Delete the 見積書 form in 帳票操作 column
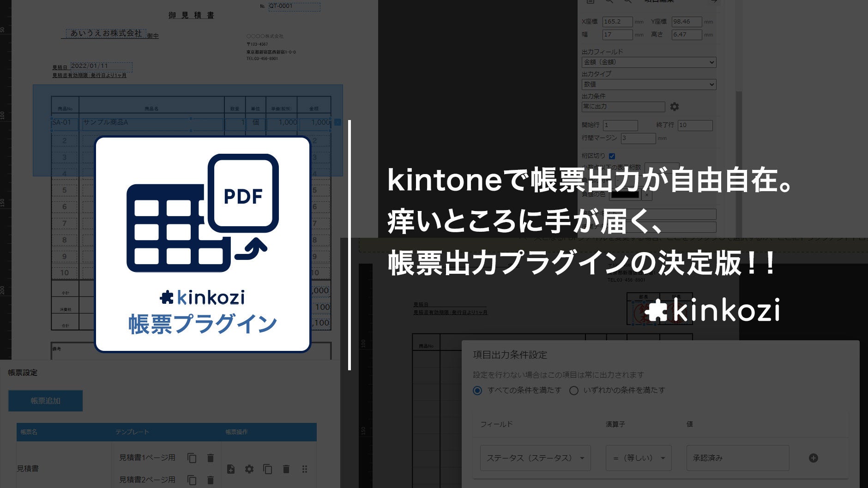This screenshot has width=868, height=488. pos(286,469)
